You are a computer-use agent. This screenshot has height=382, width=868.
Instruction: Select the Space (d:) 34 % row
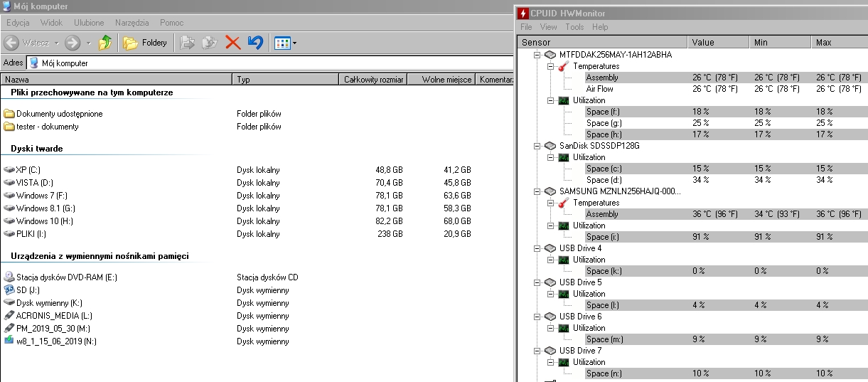(726, 180)
